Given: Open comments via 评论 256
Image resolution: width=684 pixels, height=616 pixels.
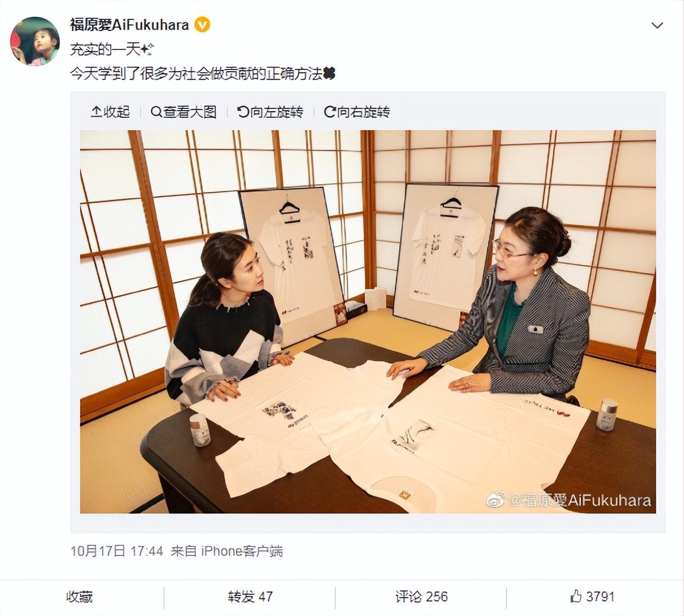Looking at the screenshot, I should click(x=422, y=597).
